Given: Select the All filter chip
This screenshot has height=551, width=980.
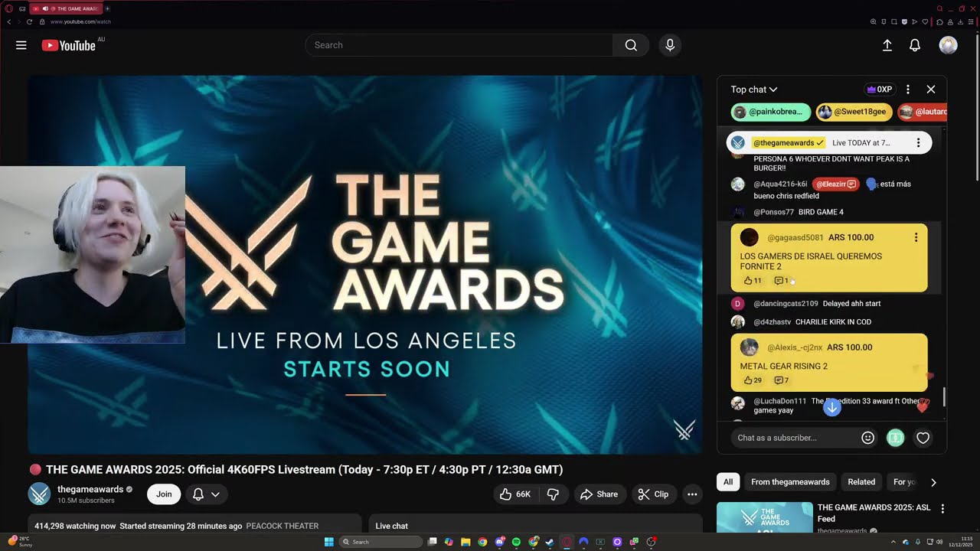Looking at the screenshot, I should [728, 482].
